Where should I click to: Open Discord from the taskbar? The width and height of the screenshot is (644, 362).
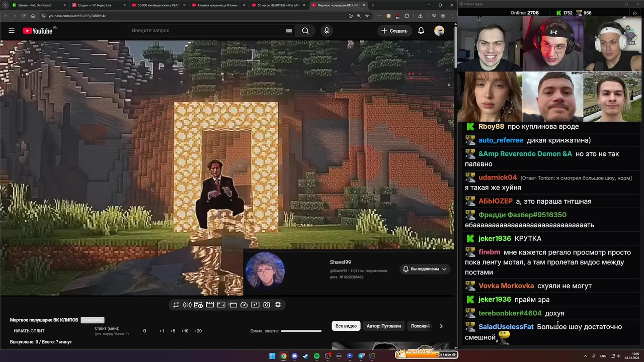point(294,356)
